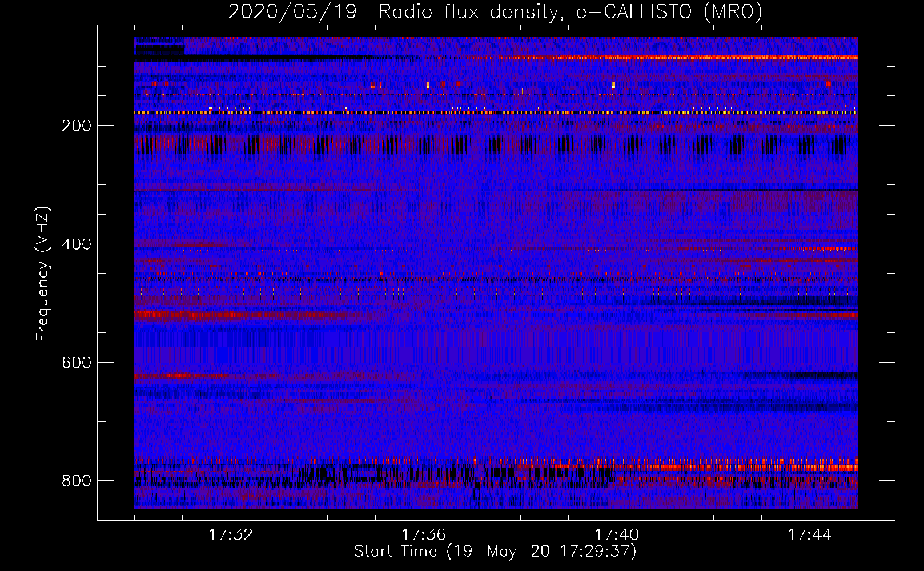Viewport: 924px width, 571px height.
Task: Click the 200 frequency tick label
Action: click(x=77, y=126)
